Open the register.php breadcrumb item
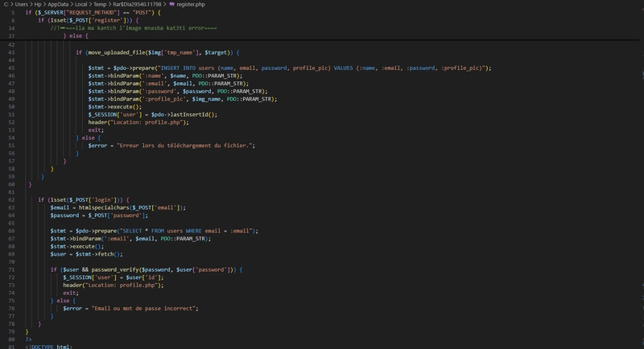 [191, 4]
